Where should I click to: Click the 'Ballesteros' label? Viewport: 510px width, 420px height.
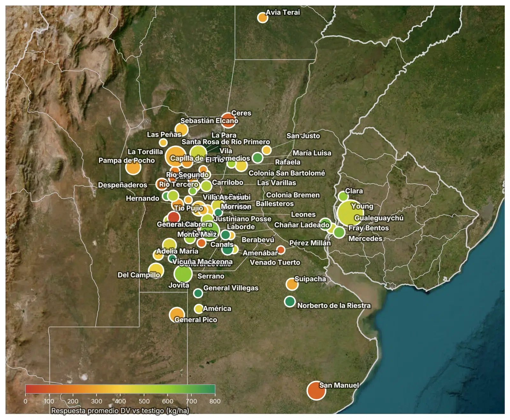pyautogui.click(x=275, y=204)
